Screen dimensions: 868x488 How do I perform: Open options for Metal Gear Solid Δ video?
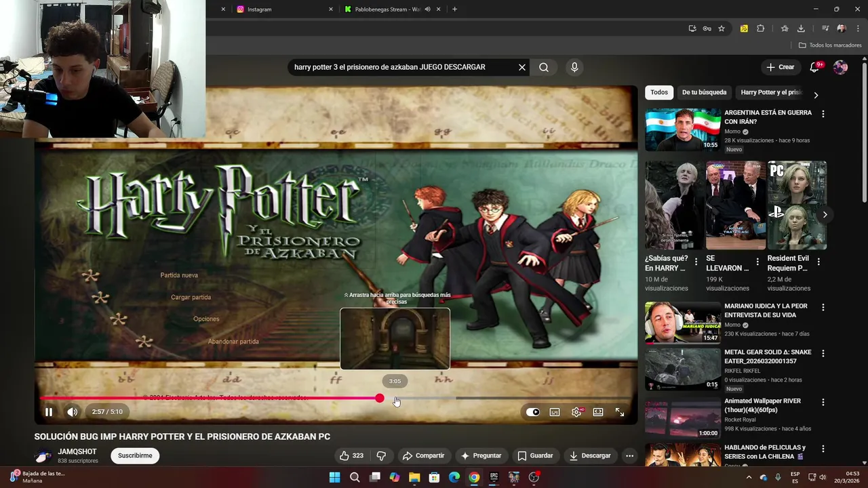pos(823,353)
